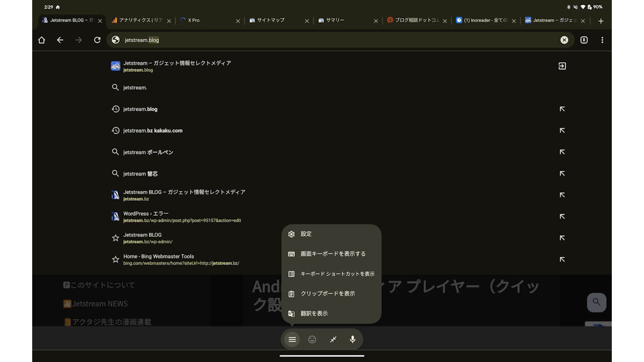The height and width of the screenshot is (362, 644).
Task: Tap the Bluetooth icon in status bar
Action: (569, 7)
